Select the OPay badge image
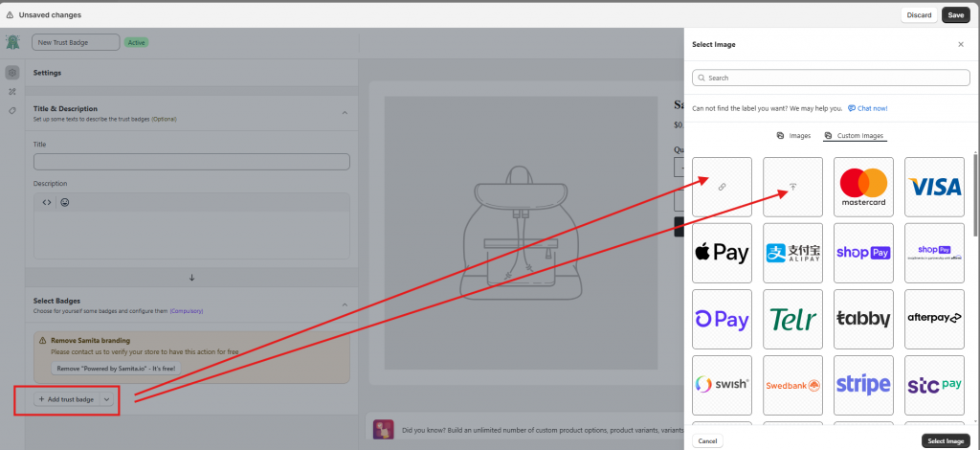This screenshot has height=450, width=980. (722, 320)
